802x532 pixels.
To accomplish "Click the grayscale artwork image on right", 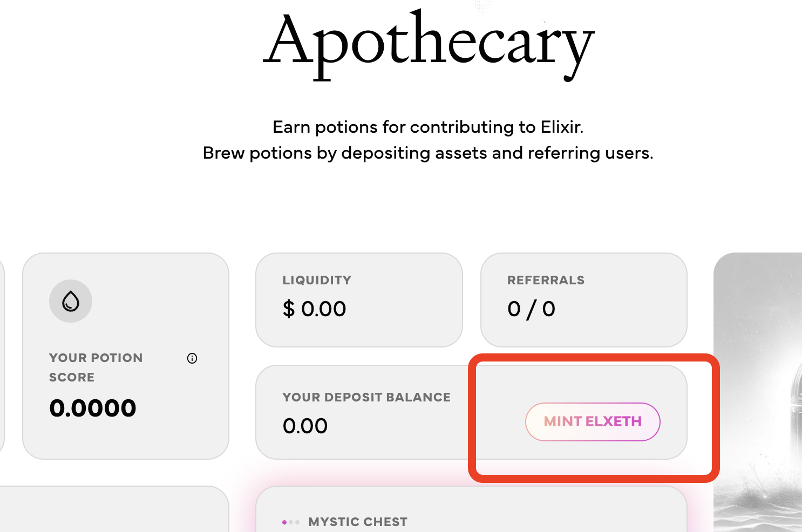I will [x=758, y=392].
